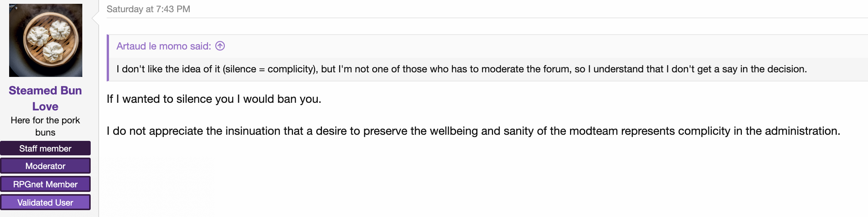This screenshot has height=217, width=868.
Task: Click the reply line 'If I wanted to silence you'
Action: [x=214, y=99]
